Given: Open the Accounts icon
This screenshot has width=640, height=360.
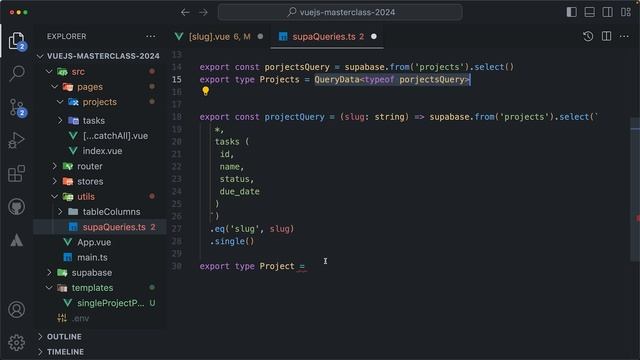Looking at the screenshot, I should [x=17, y=310].
